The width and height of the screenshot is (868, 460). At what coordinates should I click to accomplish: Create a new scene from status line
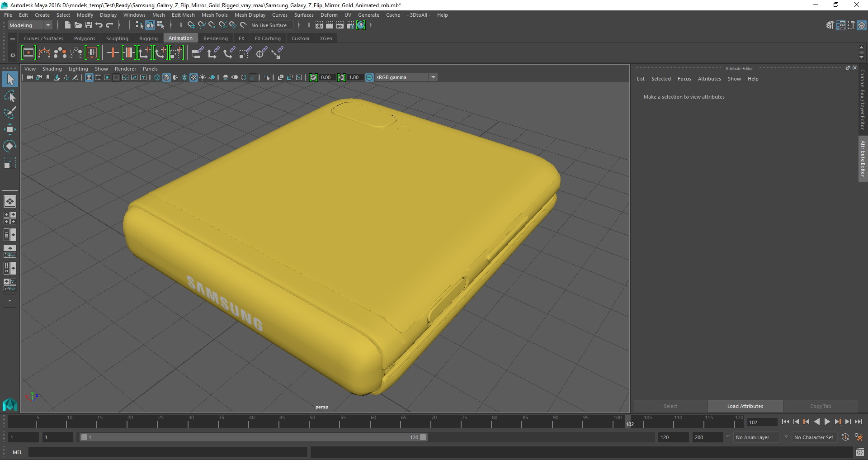[67, 25]
